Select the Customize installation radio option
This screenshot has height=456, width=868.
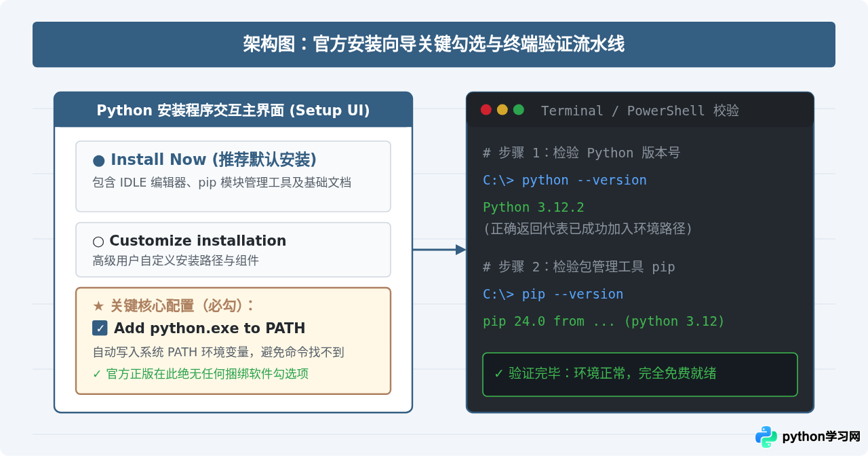coord(98,242)
